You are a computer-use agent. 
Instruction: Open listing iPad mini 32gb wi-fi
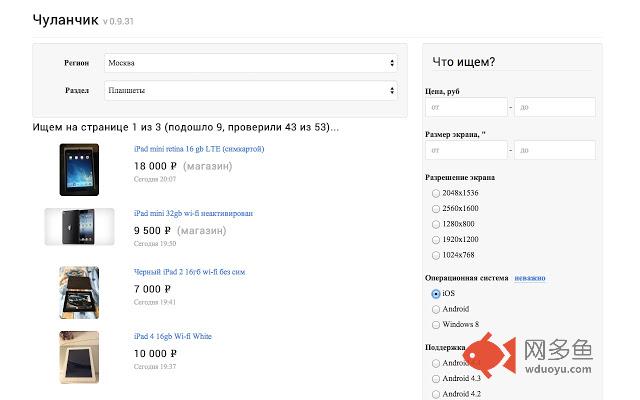coord(193,213)
